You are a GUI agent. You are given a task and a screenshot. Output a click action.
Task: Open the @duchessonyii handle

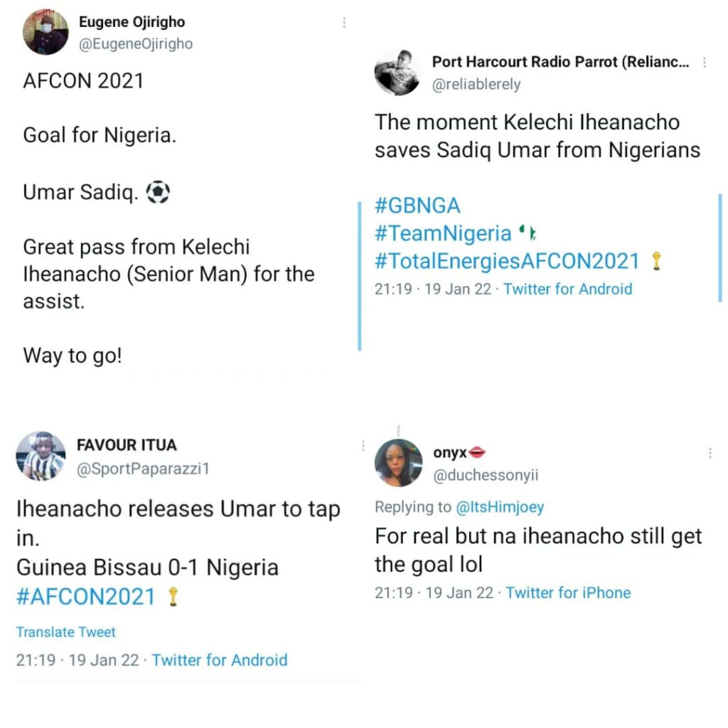[490, 475]
